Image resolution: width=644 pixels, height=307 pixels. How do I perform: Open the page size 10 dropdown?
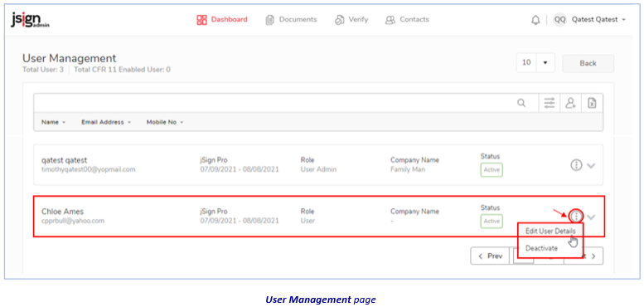[x=535, y=63]
